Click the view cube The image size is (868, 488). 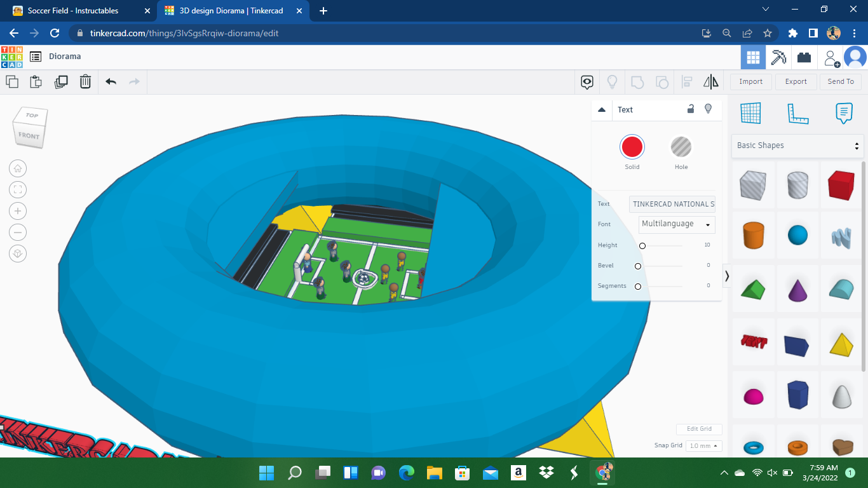(30, 127)
